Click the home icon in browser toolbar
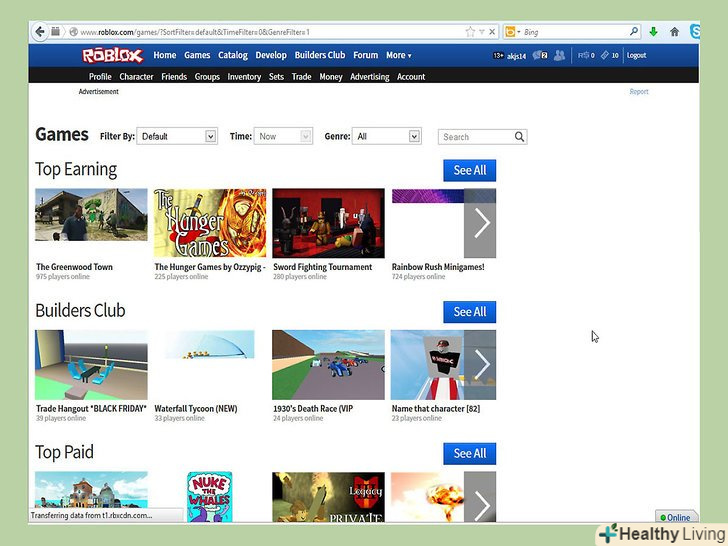This screenshot has height=546, width=728. (x=674, y=32)
